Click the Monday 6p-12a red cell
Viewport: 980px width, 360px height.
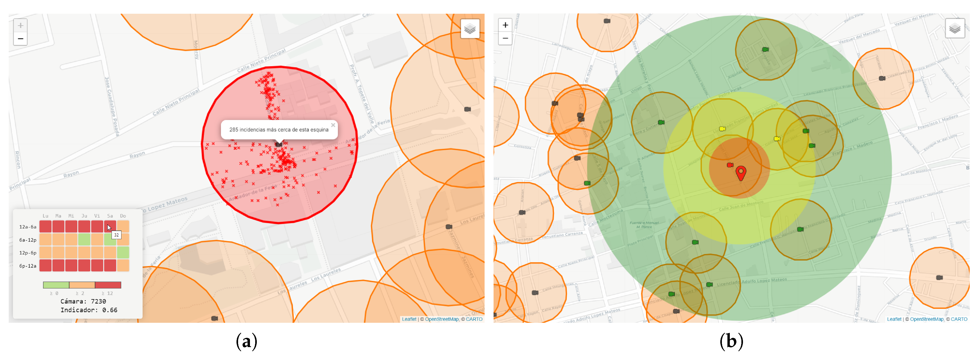coord(45,266)
